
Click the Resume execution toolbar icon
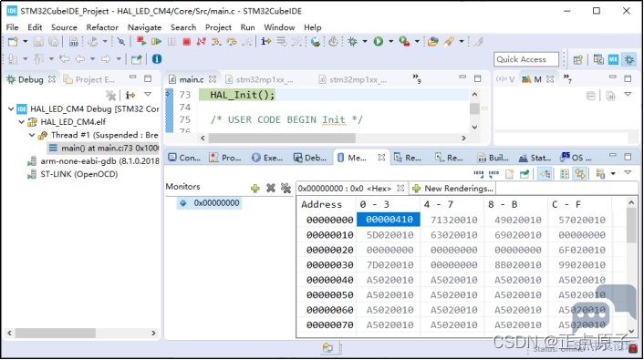coord(156,41)
